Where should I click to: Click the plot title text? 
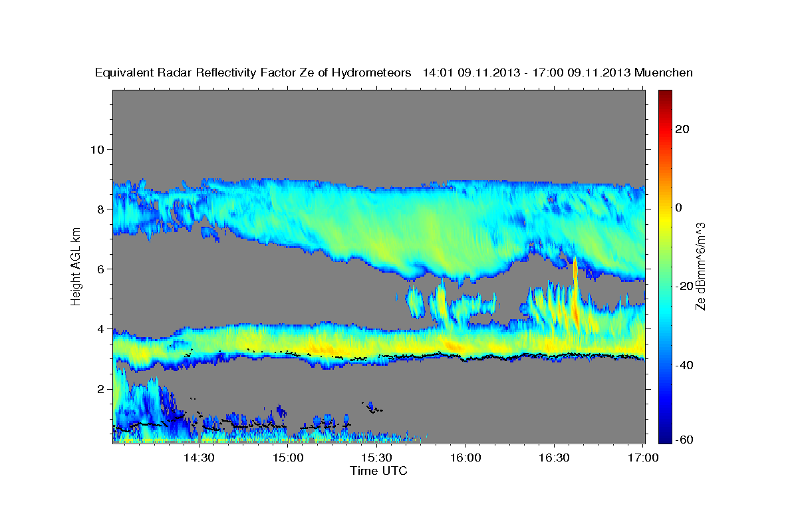pyautogui.click(x=394, y=72)
